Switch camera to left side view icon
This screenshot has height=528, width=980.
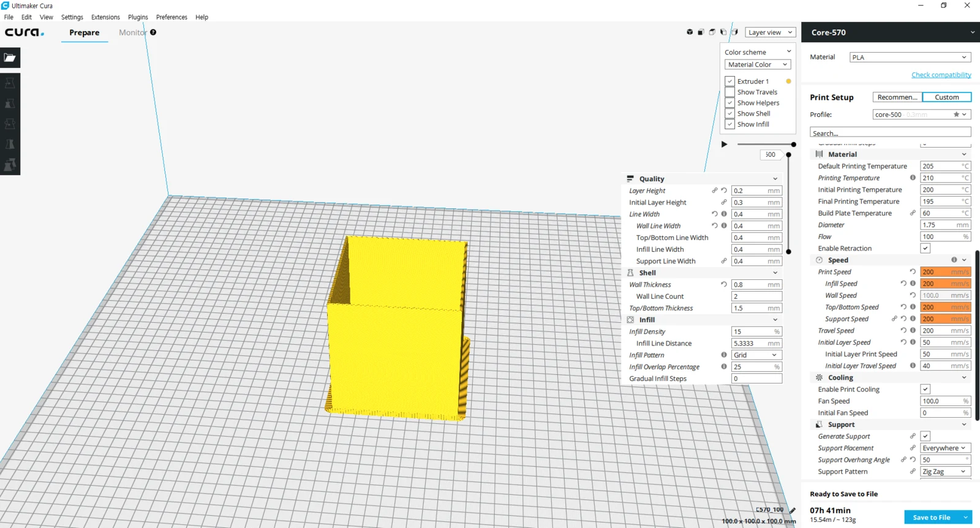pyautogui.click(x=723, y=32)
